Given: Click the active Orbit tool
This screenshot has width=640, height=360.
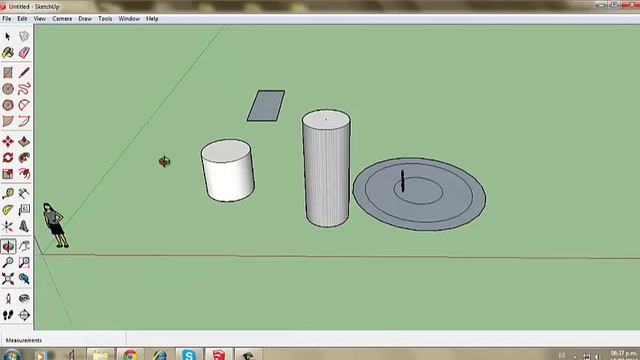Looking at the screenshot, I should pos(8,246).
